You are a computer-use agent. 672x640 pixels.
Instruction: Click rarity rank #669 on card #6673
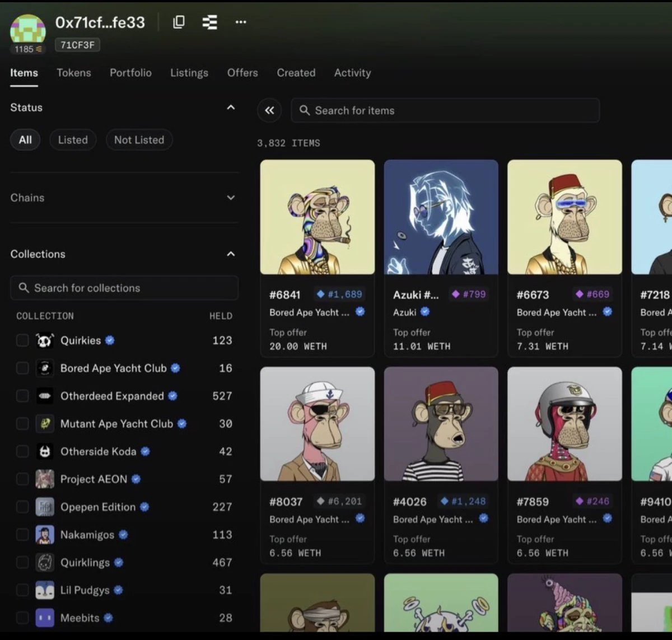(x=592, y=294)
